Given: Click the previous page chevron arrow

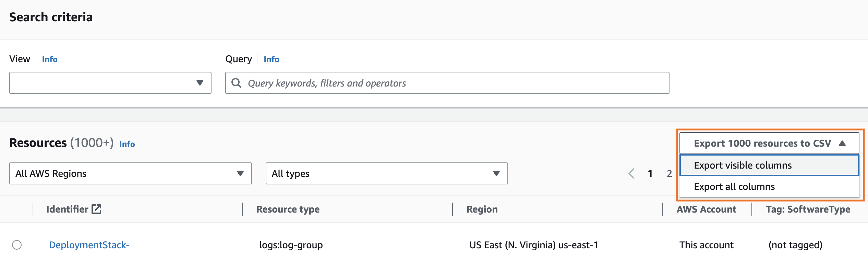Looking at the screenshot, I should click(631, 173).
